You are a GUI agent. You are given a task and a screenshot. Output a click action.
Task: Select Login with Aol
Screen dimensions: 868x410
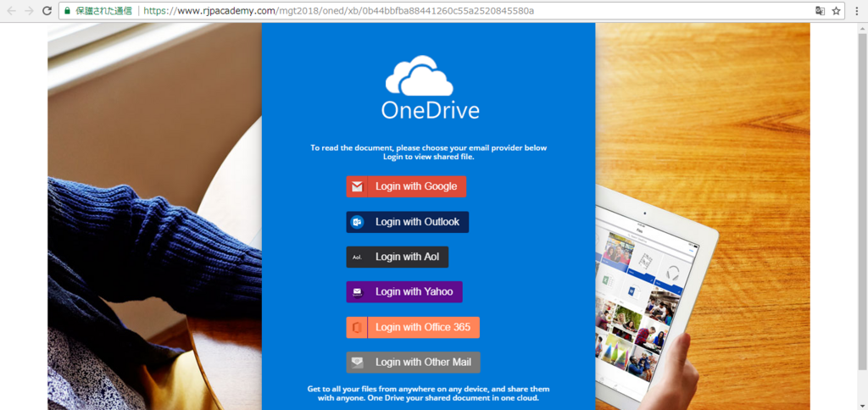point(398,257)
